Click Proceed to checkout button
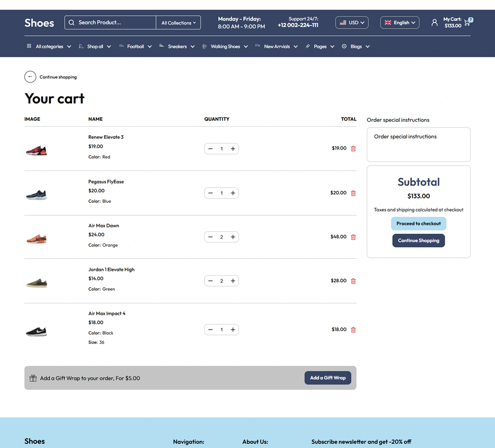The image size is (495, 448). pyautogui.click(x=418, y=224)
